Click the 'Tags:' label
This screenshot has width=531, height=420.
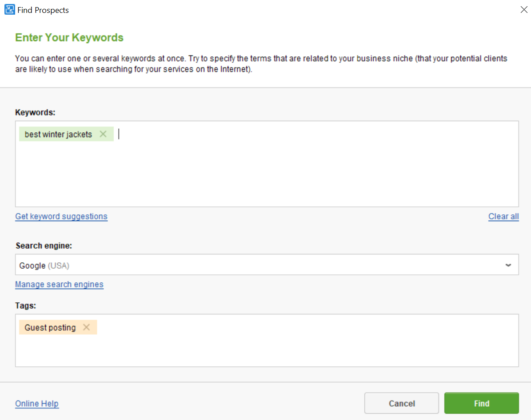click(x=26, y=305)
